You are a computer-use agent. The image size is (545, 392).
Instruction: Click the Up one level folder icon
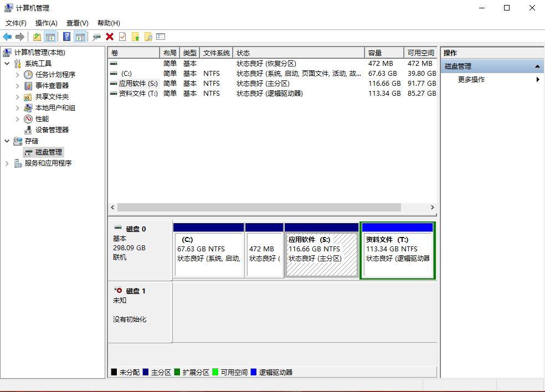tap(37, 37)
